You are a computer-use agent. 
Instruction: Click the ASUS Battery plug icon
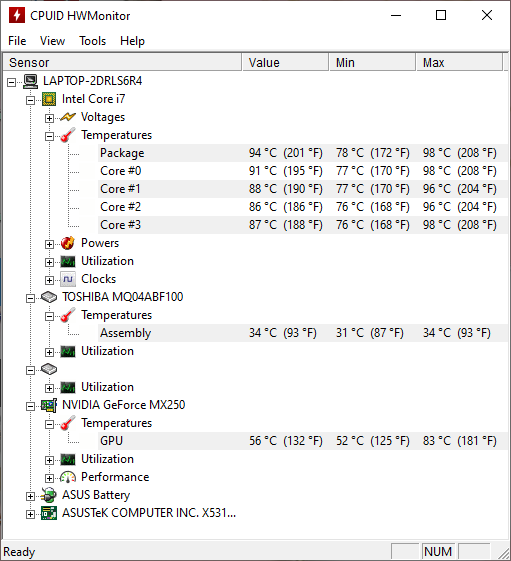[x=49, y=495]
